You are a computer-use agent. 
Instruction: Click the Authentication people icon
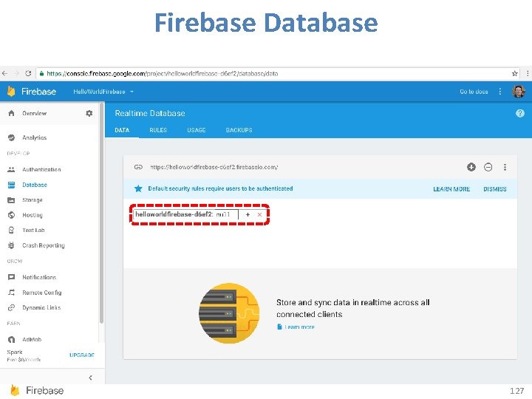click(11, 169)
